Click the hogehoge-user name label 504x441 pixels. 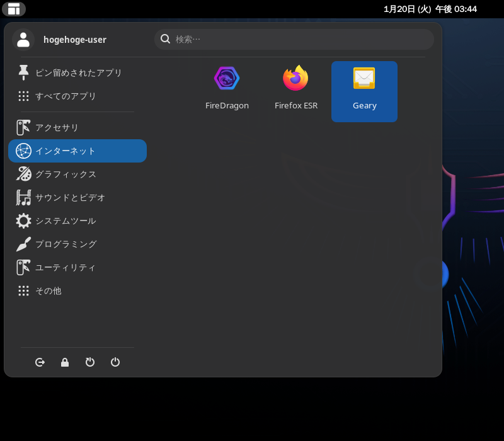(x=75, y=40)
